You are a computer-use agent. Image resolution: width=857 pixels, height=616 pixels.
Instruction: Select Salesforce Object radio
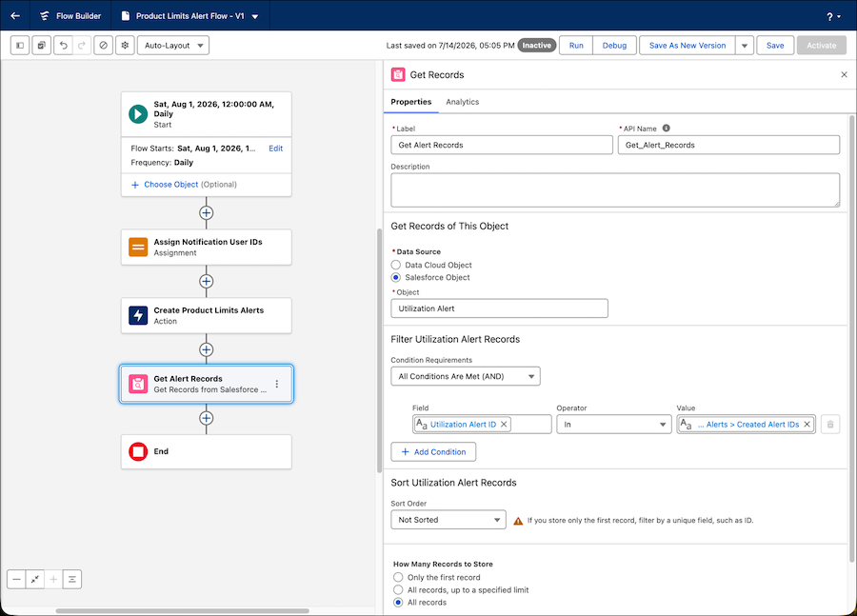tap(396, 277)
